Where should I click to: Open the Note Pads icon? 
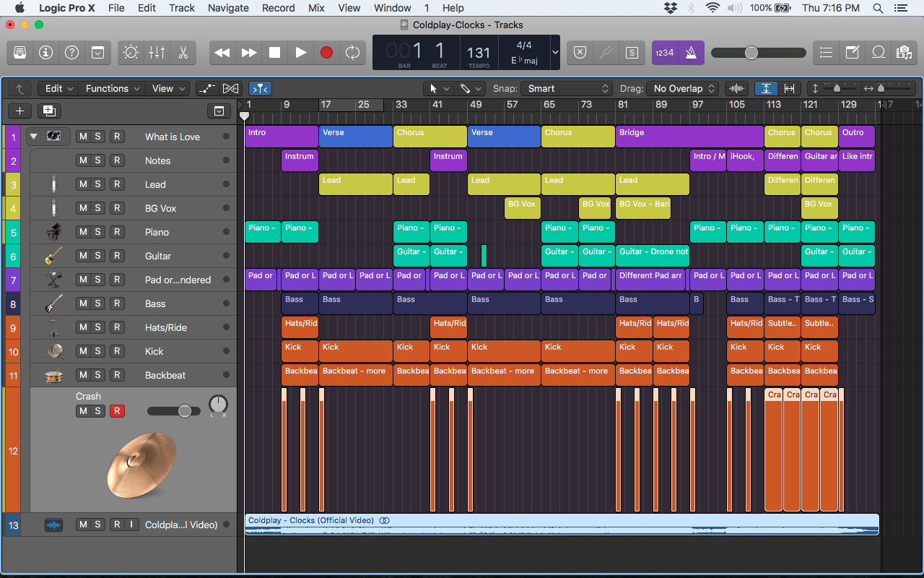pyautogui.click(x=853, y=53)
